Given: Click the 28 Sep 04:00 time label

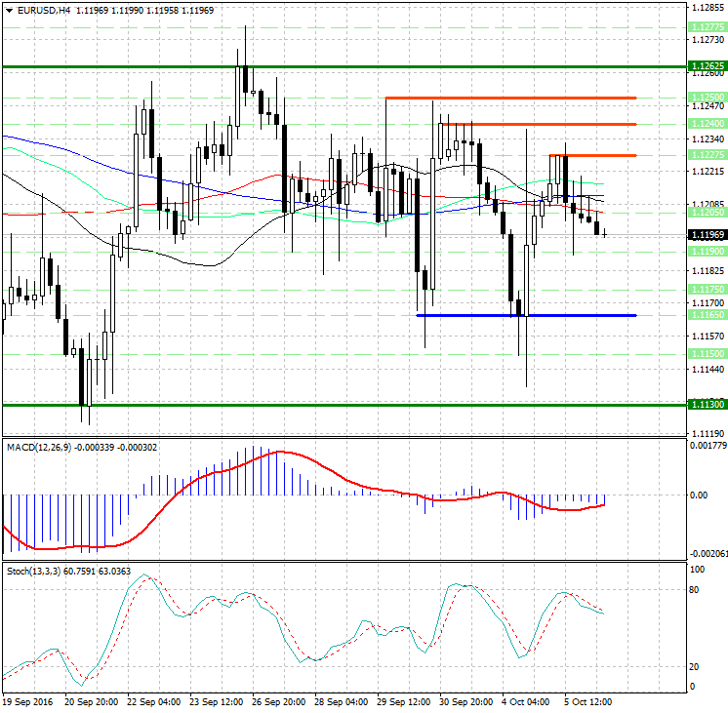Looking at the screenshot, I should pos(342,702).
